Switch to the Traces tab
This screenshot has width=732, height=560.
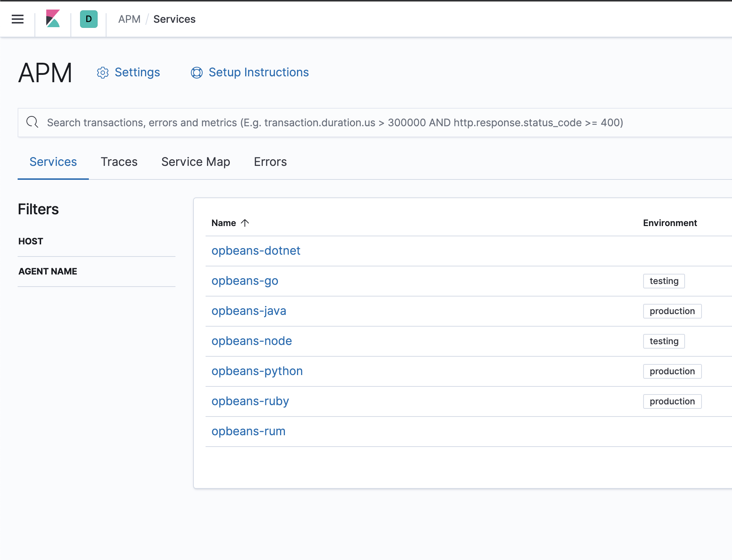pos(119,162)
